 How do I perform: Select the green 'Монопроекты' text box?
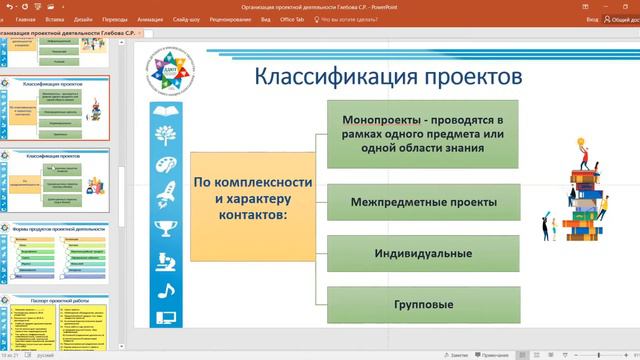[423, 134]
